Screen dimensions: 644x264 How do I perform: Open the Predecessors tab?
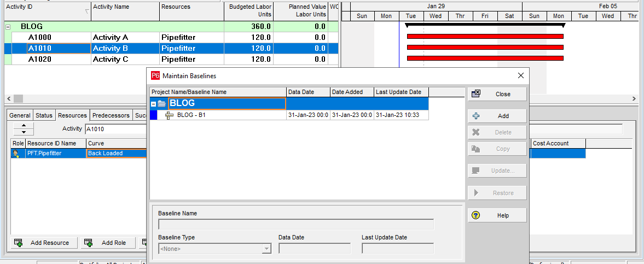pos(111,115)
